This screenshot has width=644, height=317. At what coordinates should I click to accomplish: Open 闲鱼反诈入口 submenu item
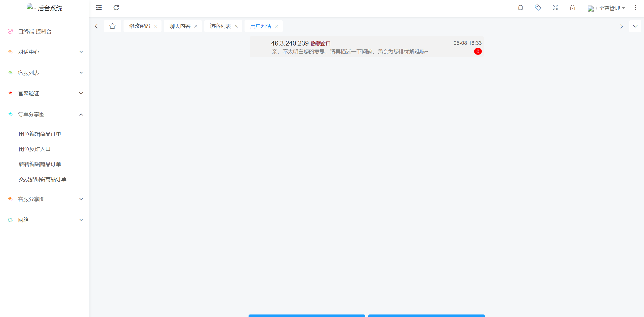(35, 149)
